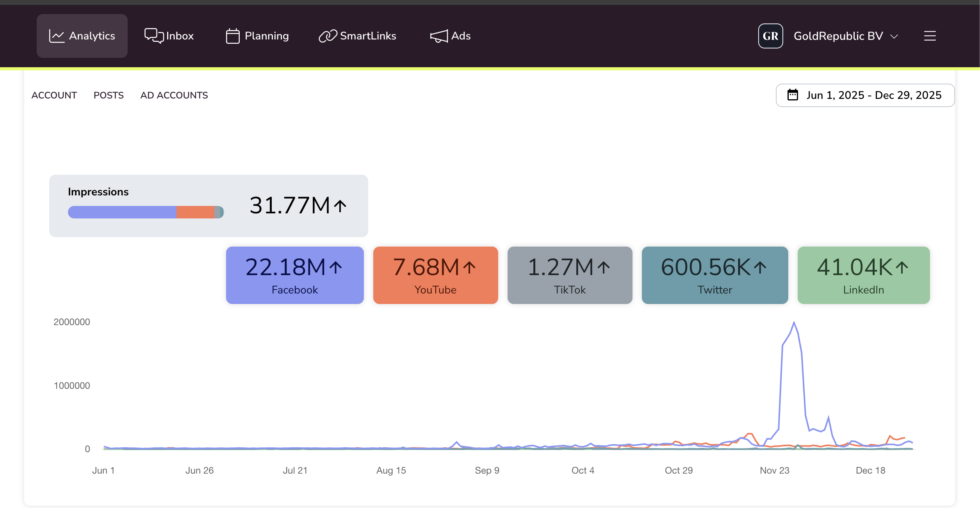Click the Sep 9 axis label
Image resolution: width=980 pixels, height=508 pixels.
point(487,470)
